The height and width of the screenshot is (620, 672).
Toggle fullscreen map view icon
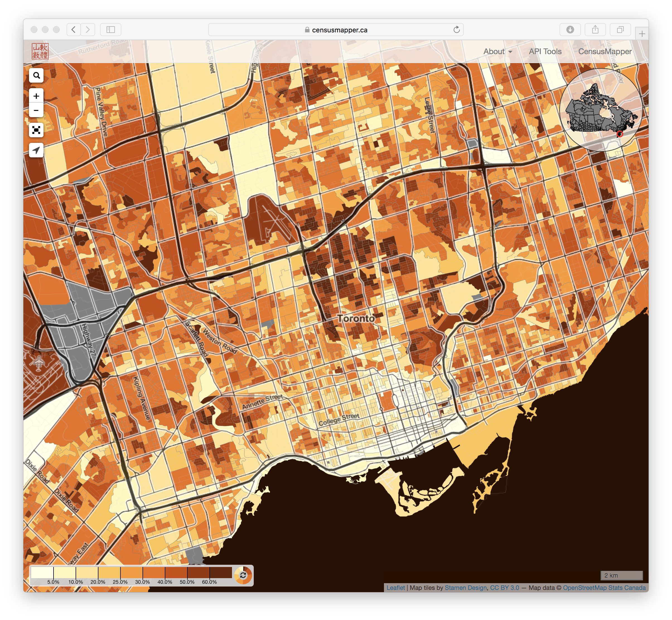click(36, 130)
